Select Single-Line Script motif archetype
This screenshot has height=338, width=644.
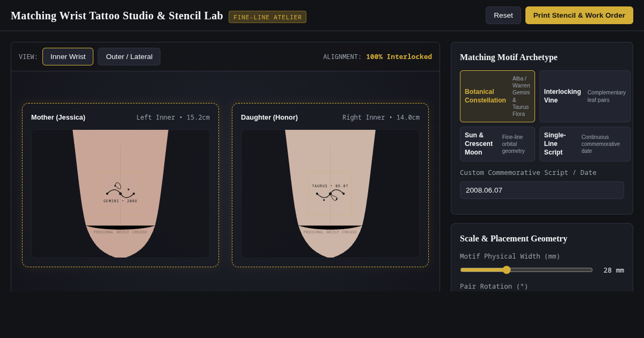point(585,144)
